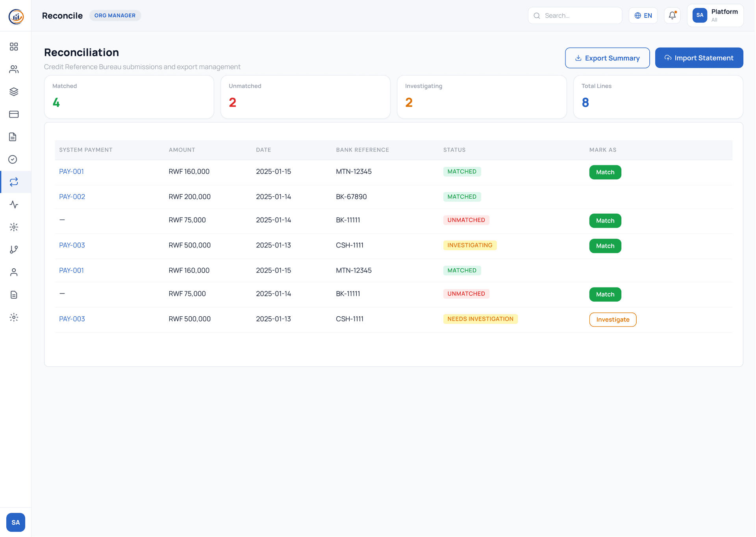Open the notifications bell icon

[x=672, y=15]
